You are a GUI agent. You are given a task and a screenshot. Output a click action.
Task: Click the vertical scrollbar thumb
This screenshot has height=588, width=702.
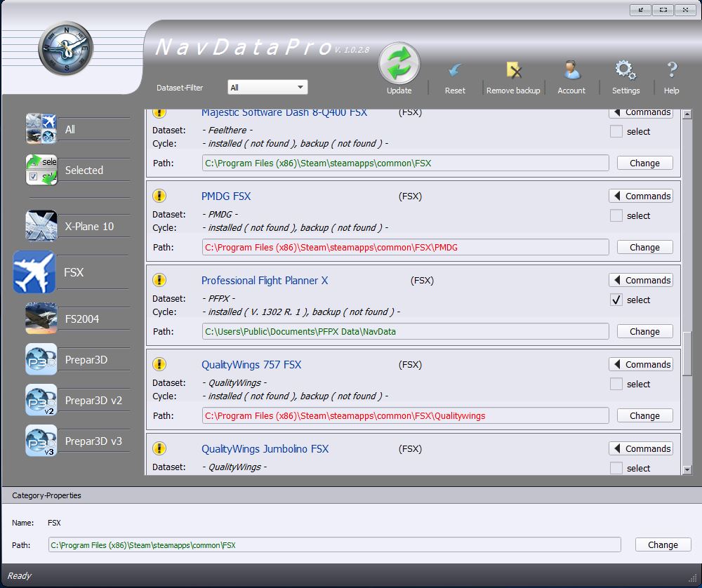coord(687,354)
